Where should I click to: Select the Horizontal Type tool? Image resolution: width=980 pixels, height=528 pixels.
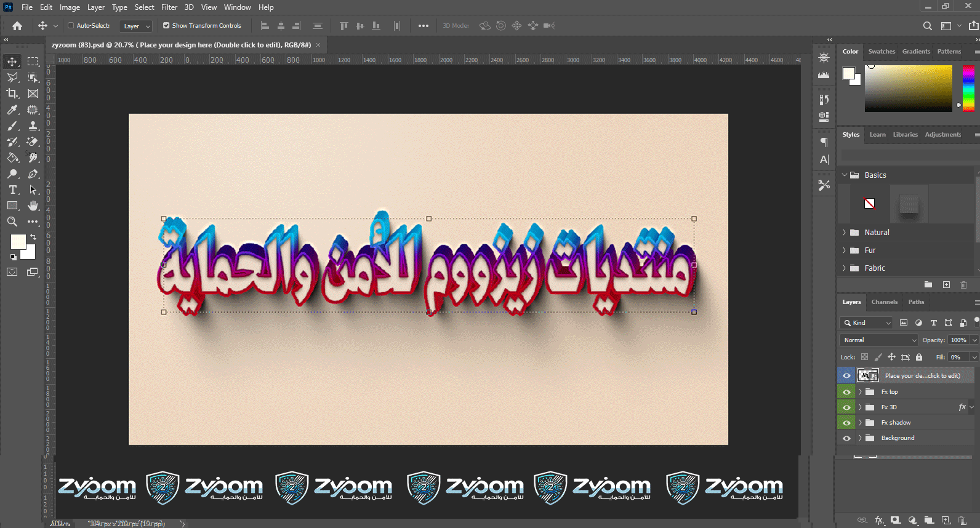coord(12,190)
